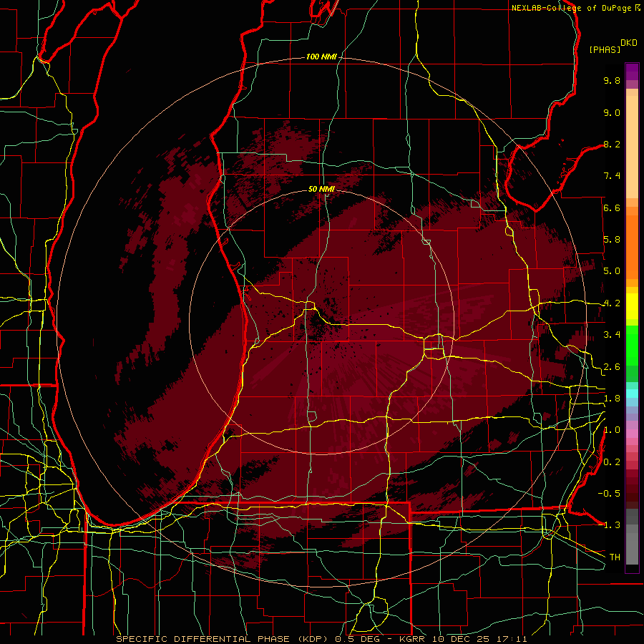Pick the bright green segment of the color scale
The width and height of the screenshot is (644, 644).
(x=632, y=346)
